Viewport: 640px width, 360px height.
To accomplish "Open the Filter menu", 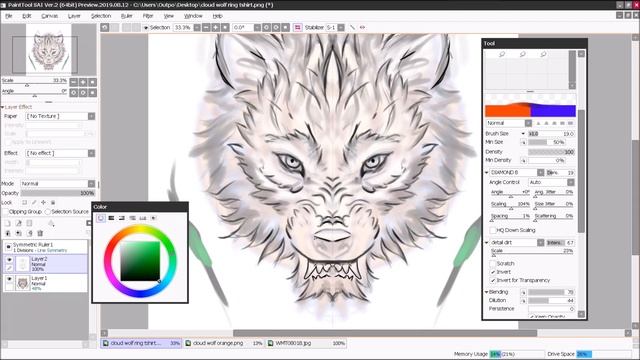I will [x=148, y=16].
